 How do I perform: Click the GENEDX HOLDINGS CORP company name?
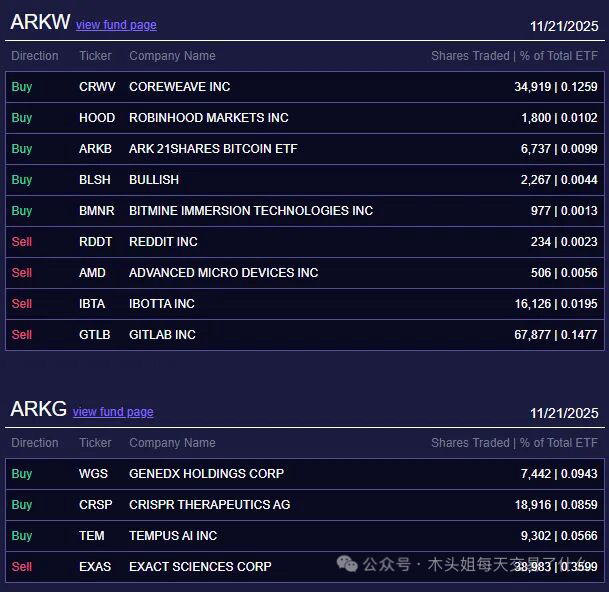[x=206, y=474]
